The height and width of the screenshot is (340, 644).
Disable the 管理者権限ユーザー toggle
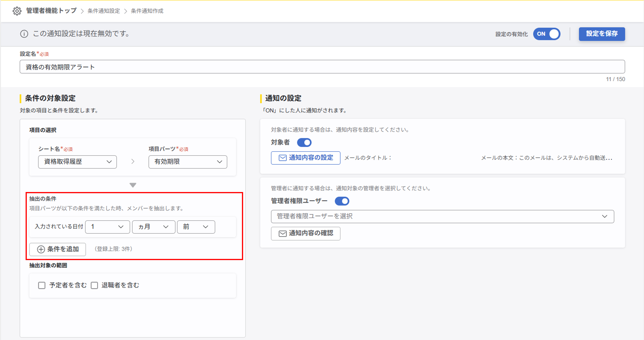point(342,201)
